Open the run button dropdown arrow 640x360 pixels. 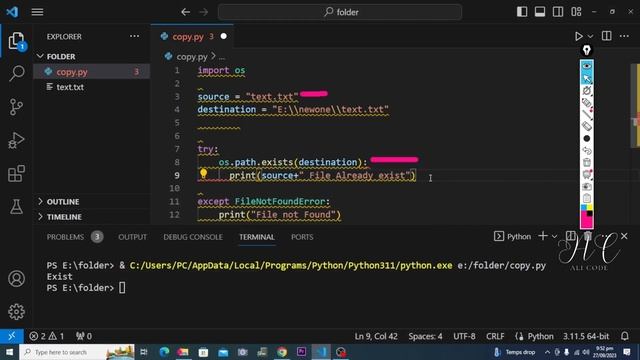(590, 37)
